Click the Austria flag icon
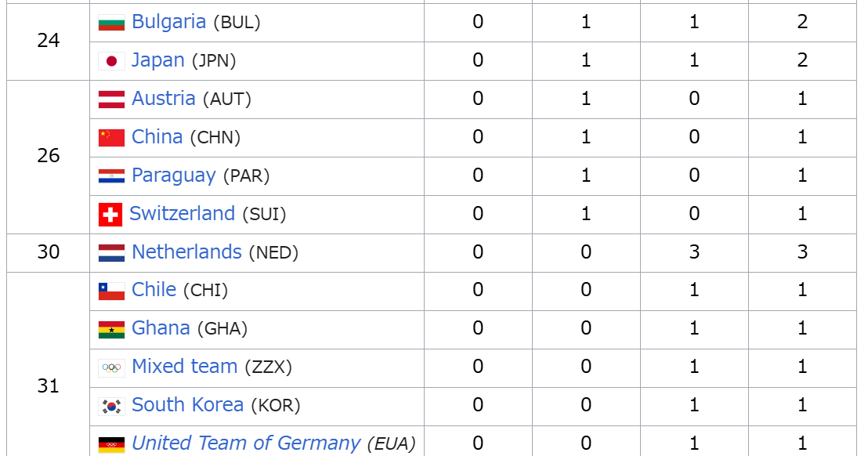The height and width of the screenshot is (456, 868). 111,99
